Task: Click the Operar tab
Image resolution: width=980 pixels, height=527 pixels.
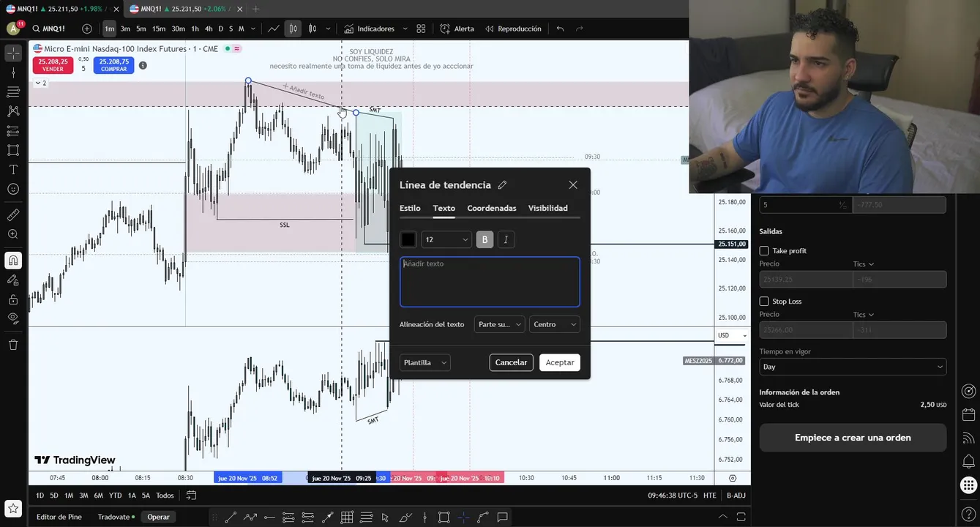Action: [x=158, y=517]
